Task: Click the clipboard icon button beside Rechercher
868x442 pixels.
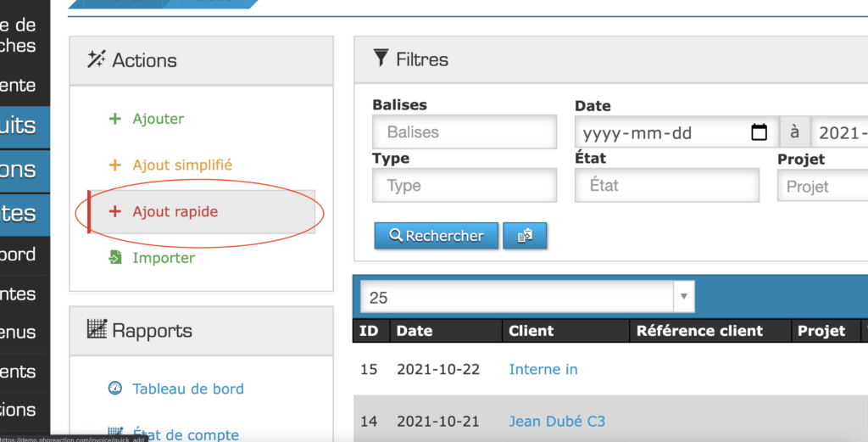Action: [525, 236]
